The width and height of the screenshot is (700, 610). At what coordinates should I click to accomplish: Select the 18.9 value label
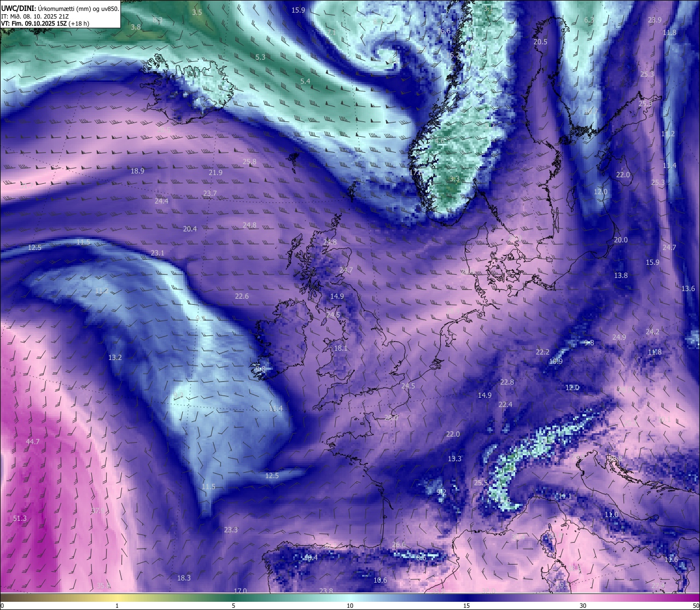(137, 171)
